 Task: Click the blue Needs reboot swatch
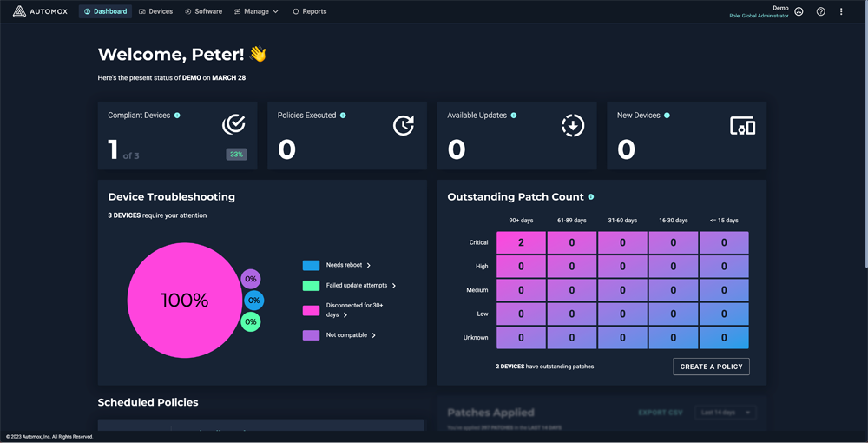(x=311, y=265)
